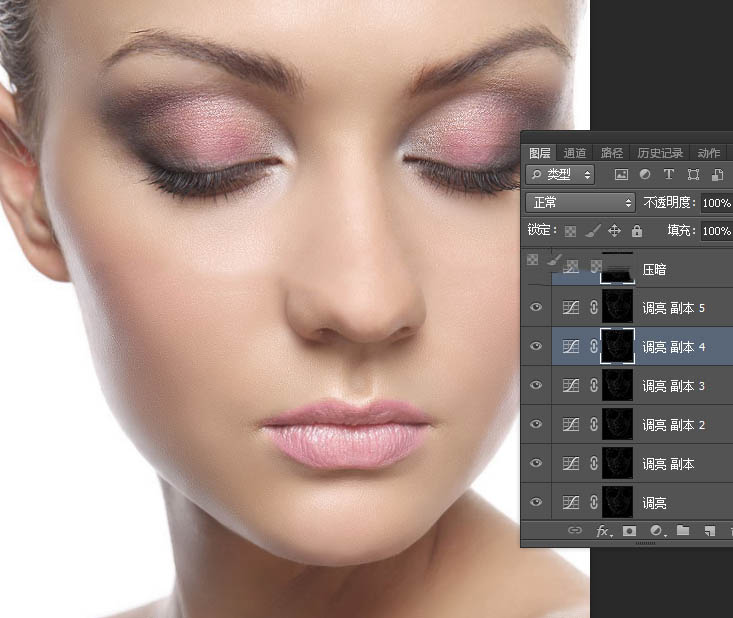The width and height of the screenshot is (733, 618).
Task: Click the pixel layer filter icon
Action: click(621, 174)
